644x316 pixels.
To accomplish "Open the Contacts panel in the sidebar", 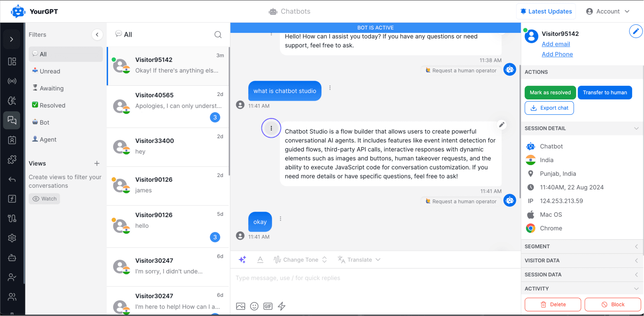I will (x=12, y=140).
